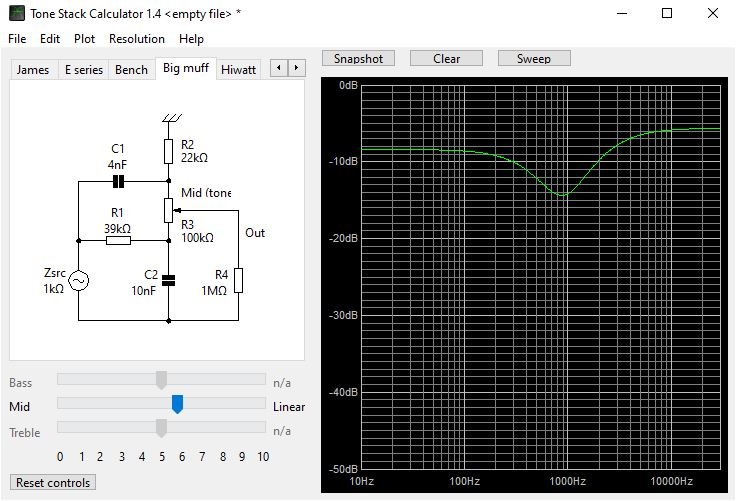Screen dimensions: 736x501
Task: Click the 39kΩ value of R1
Action: (117, 229)
